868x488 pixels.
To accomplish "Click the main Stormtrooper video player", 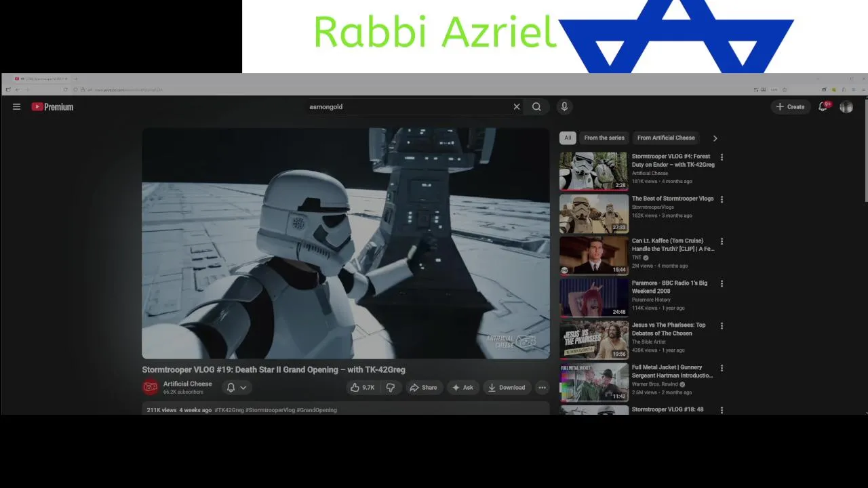I will click(346, 243).
